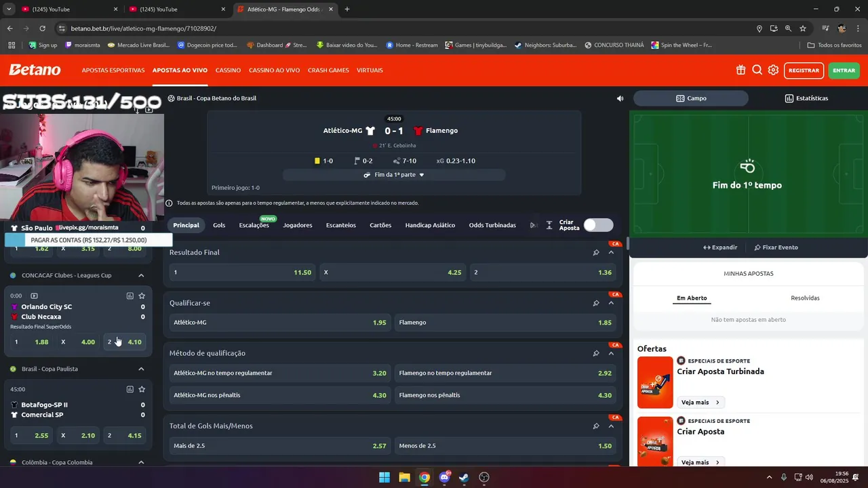Collapse the Colômbia - Copa Colombia section
The height and width of the screenshot is (488, 868).
(141, 462)
